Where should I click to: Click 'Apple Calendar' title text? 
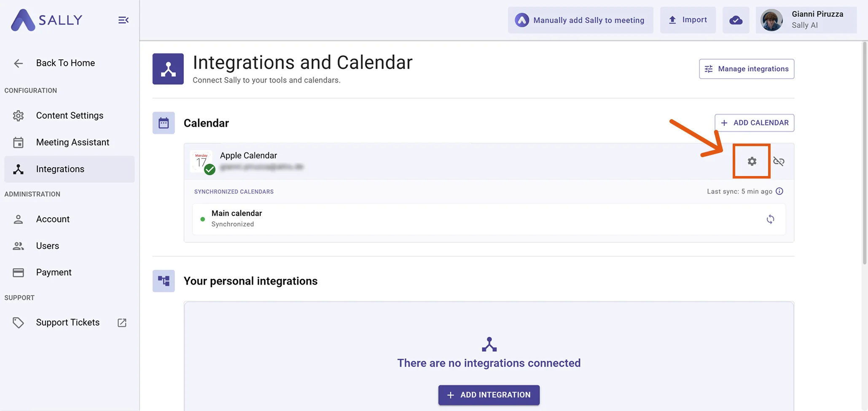pos(248,155)
